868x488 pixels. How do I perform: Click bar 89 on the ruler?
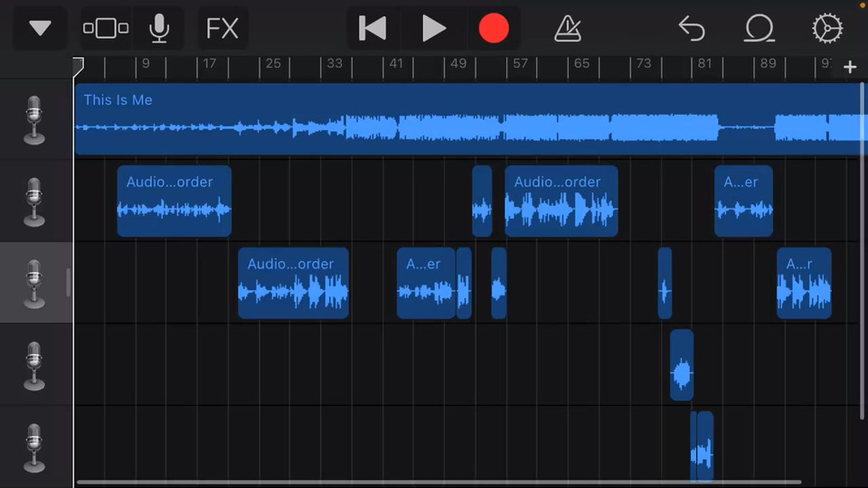coord(768,63)
